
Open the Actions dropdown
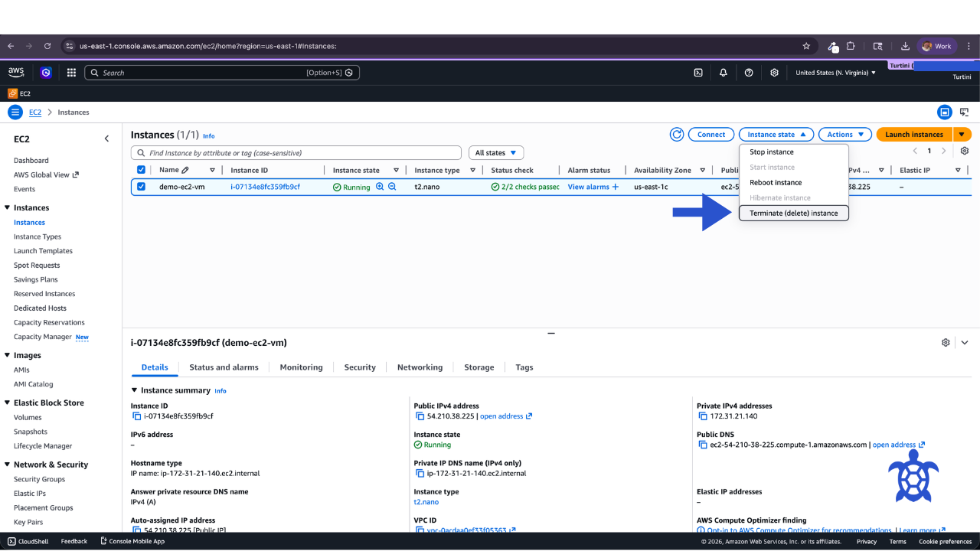pyautogui.click(x=845, y=135)
